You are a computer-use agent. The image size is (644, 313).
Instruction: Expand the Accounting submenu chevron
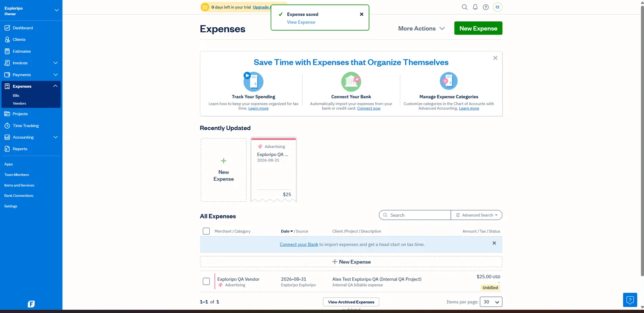[x=56, y=137]
